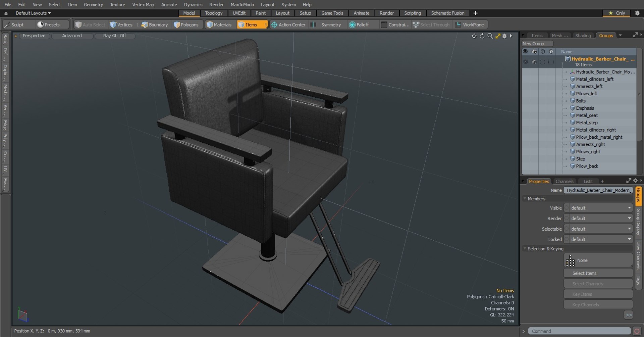The width and height of the screenshot is (644, 337).
Task: Click the Select Channels button
Action: tap(598, 284)
